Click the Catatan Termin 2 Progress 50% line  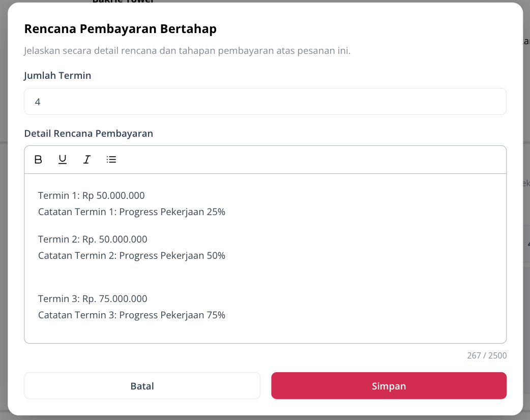pyautogui.click(x=132, y=255)
